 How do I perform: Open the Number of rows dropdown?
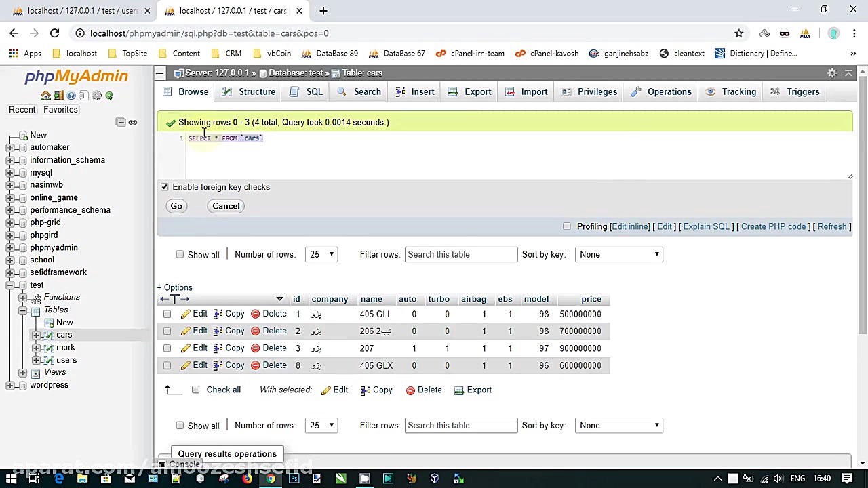(321, 254)
